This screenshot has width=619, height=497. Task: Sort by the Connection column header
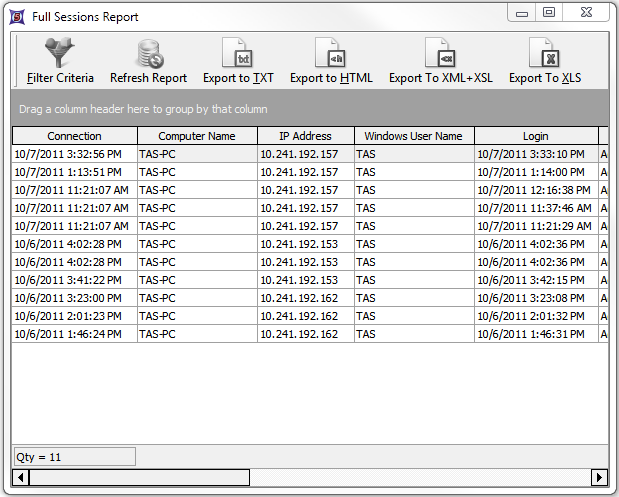click(x=74, y=136)
